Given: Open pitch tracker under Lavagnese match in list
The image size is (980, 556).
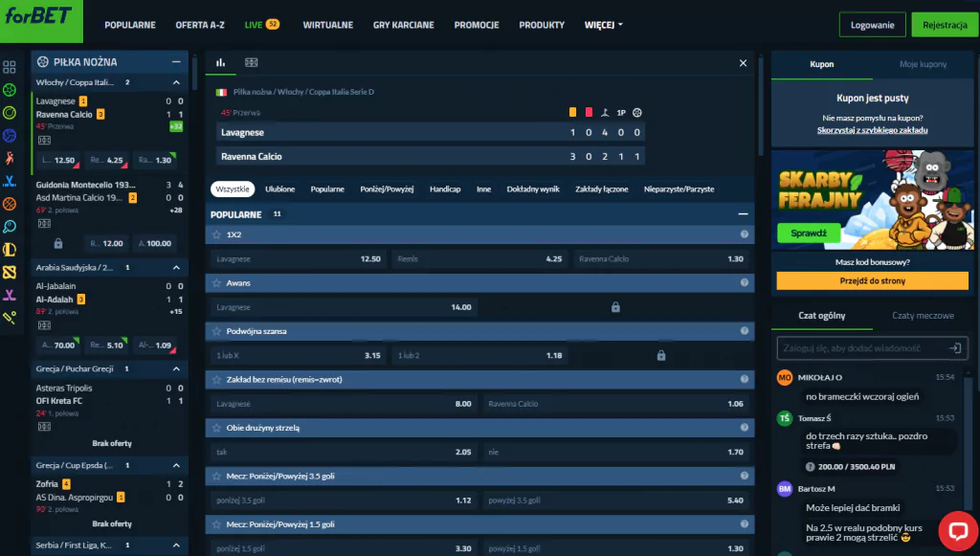Looking at the screenshot, I should pos(44,140).
